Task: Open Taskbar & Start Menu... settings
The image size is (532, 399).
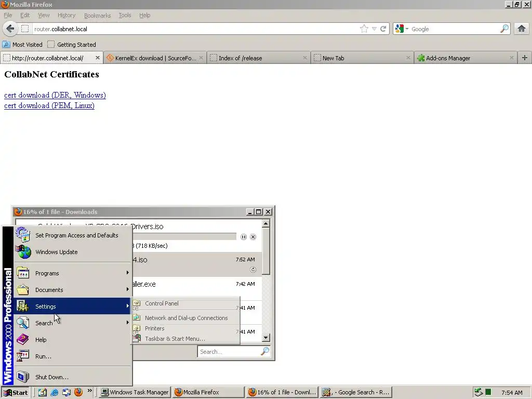Action: pos(185,339)
